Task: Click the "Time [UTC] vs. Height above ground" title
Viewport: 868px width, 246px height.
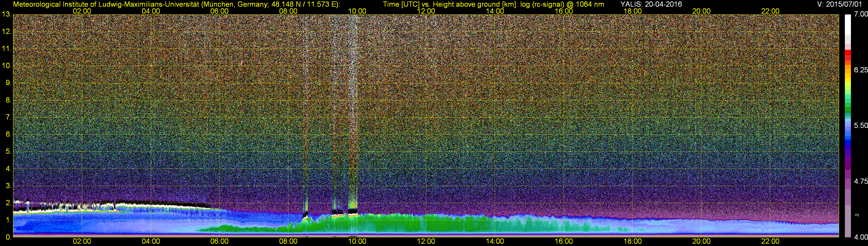Action: [493, 4]
